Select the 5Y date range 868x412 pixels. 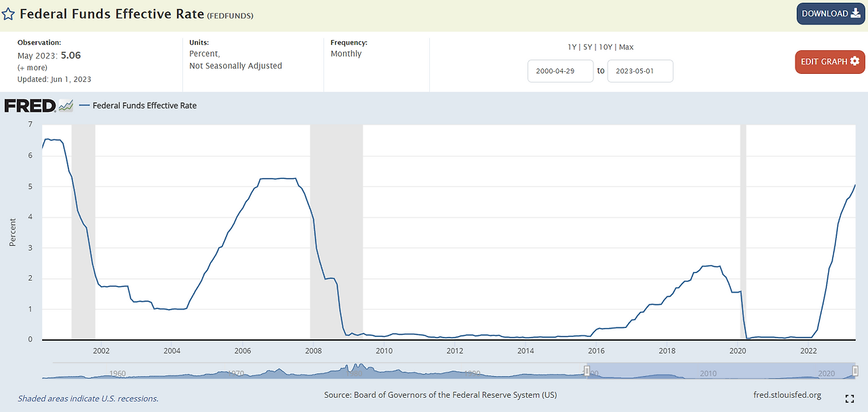pos(588,47)
